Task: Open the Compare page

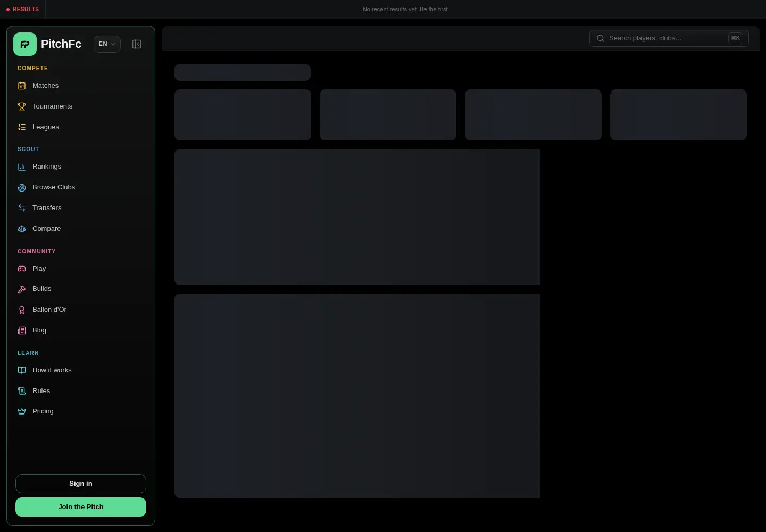Action: click(x=81, y=229)
